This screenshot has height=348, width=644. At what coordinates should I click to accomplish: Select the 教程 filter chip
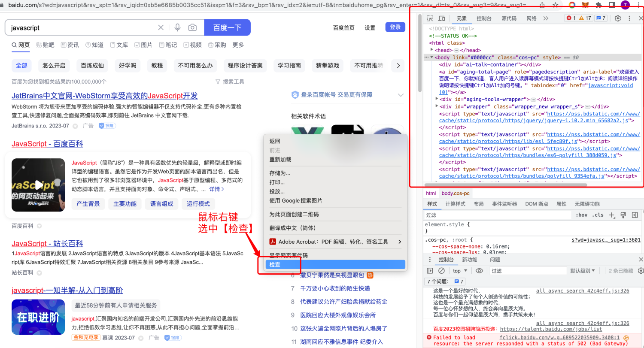tap(157, 66)
